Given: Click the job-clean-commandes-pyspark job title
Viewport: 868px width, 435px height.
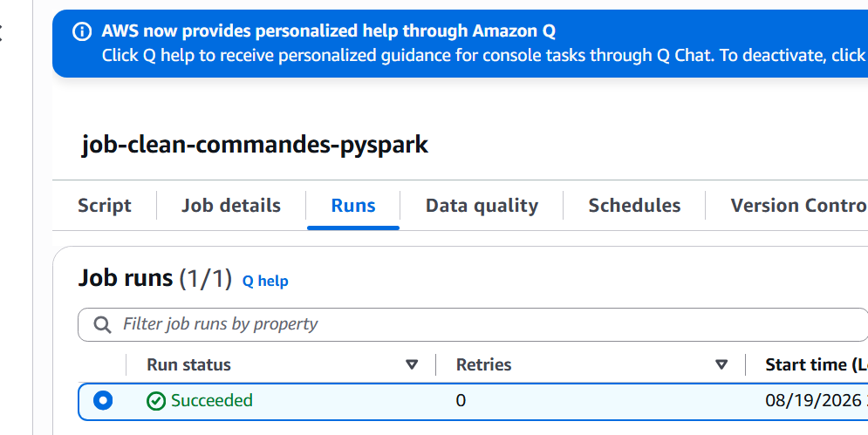Looking at the screenshot, I should [x=255, y=145].
